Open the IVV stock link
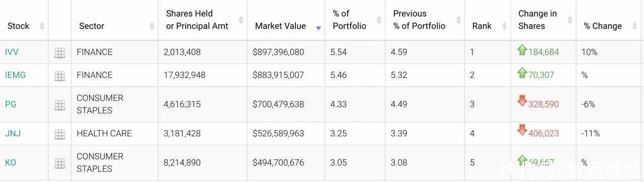Image resolution: width=644 pixels, height=182 pixels. coord(12,52)
